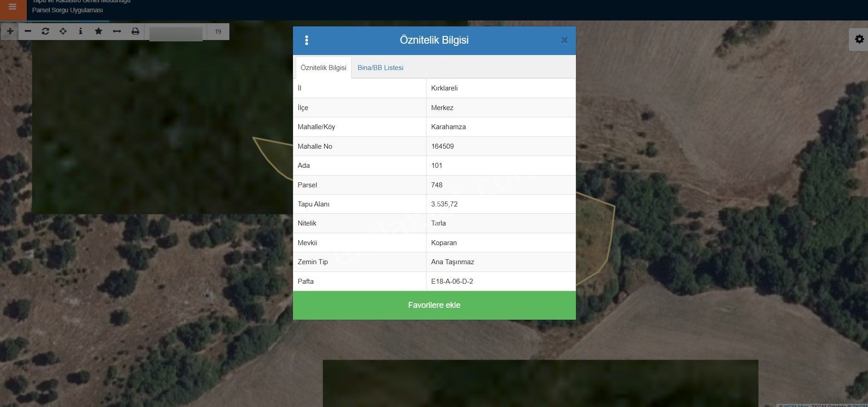Select the measure distance arrow tool
This screenshot has width=868, height=407.
coord(117,31)
